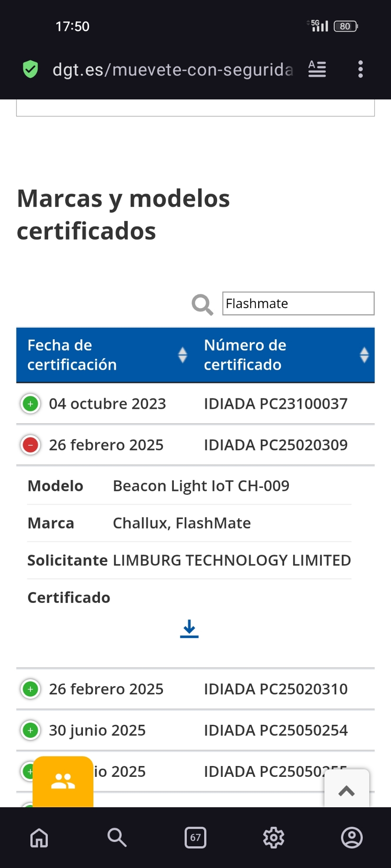Screen dimensions: 391x868
Task: Tap the dgt.es address bar URL
Action: coord(172,69)
